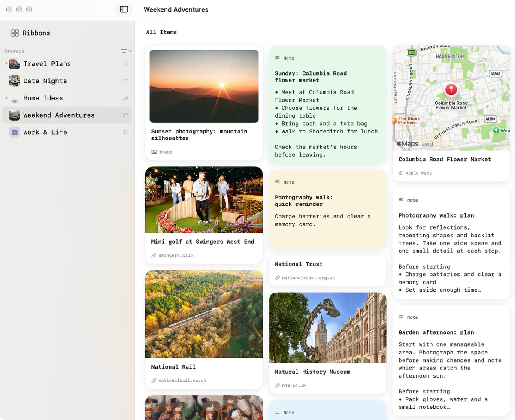
Task: Click the note icon on quick reminder note
Action: pyautogui.click(x=278, y=182)
